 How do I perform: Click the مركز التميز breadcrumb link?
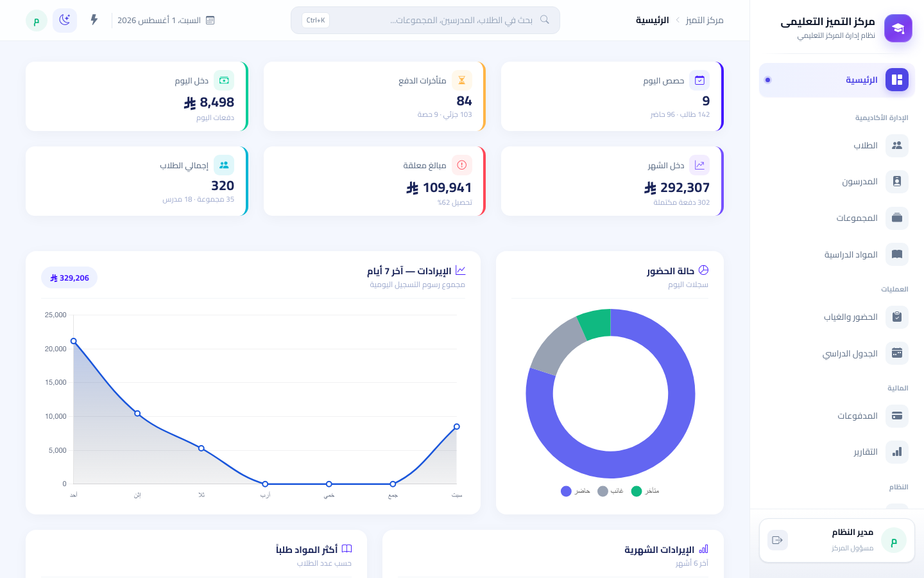pos(705,21)
